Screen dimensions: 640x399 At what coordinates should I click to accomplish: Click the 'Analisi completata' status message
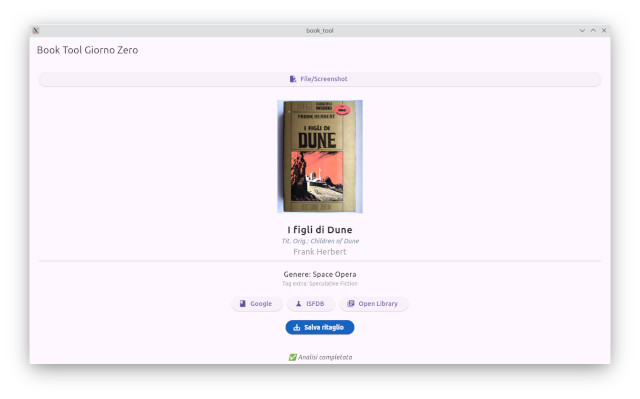pyautogui.click(x=320, y=357)
